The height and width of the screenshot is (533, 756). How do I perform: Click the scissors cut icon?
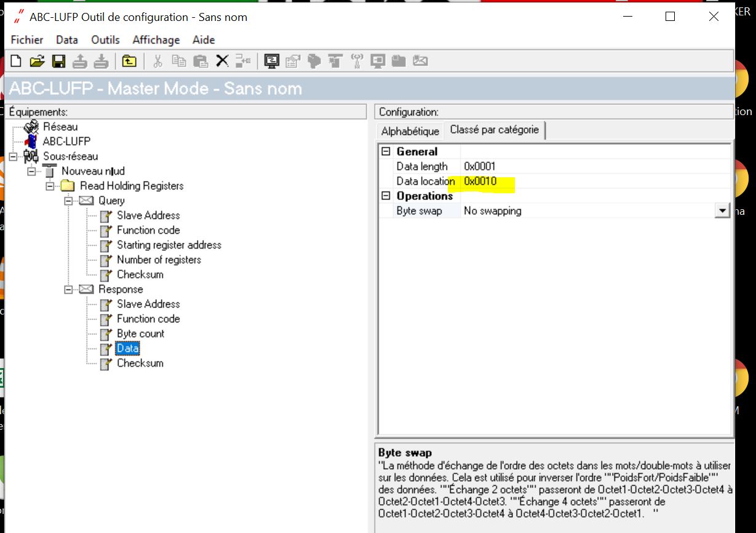[157, 61]
